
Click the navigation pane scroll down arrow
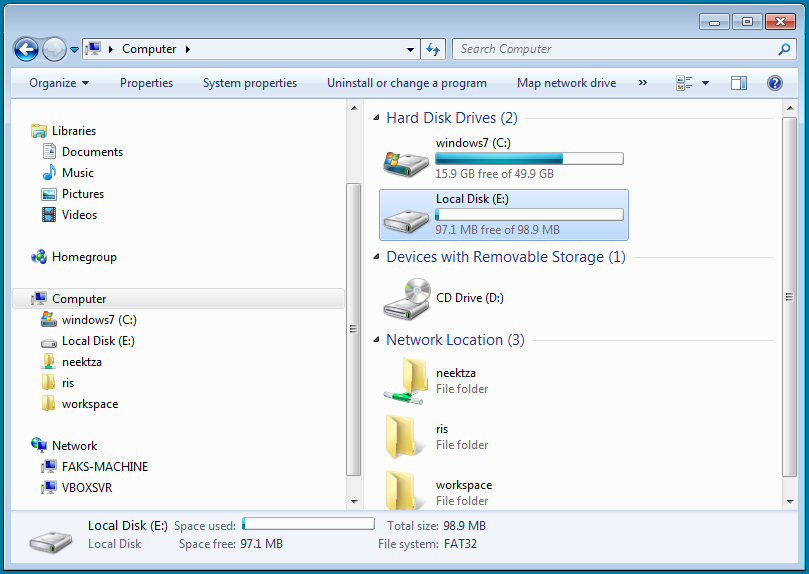coord(354,501)
